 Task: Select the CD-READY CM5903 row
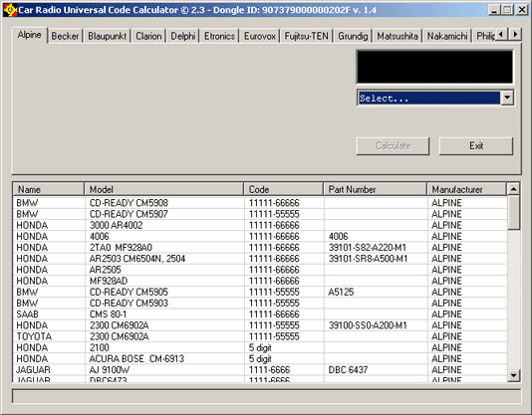[x=260, y=304]
